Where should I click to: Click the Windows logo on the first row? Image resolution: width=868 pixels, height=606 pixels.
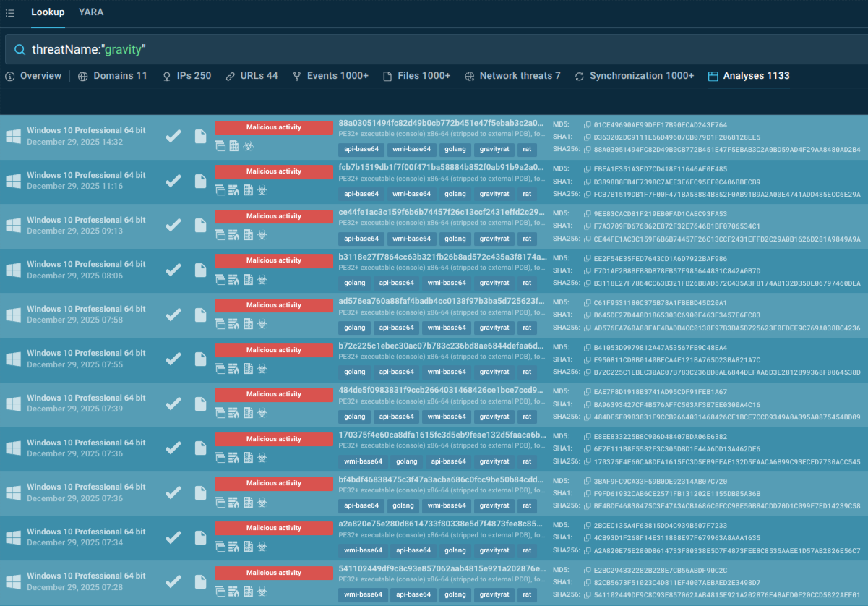coord(13,136)
